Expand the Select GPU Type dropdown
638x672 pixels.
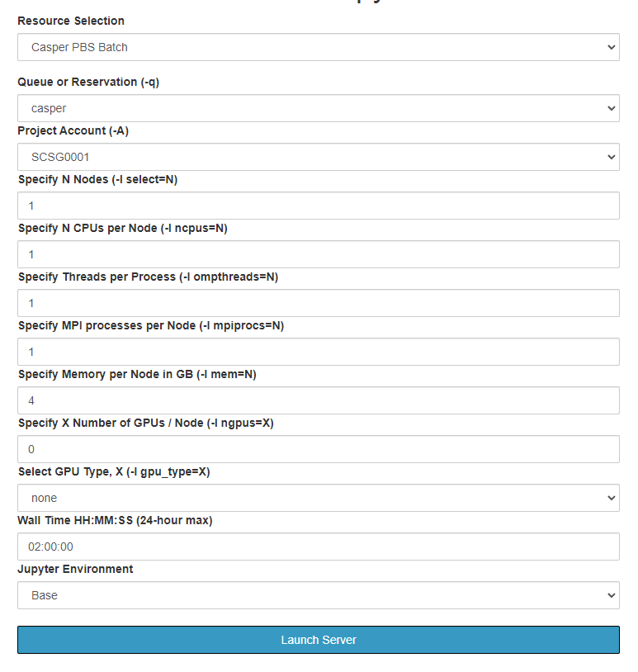click(318, 498)
